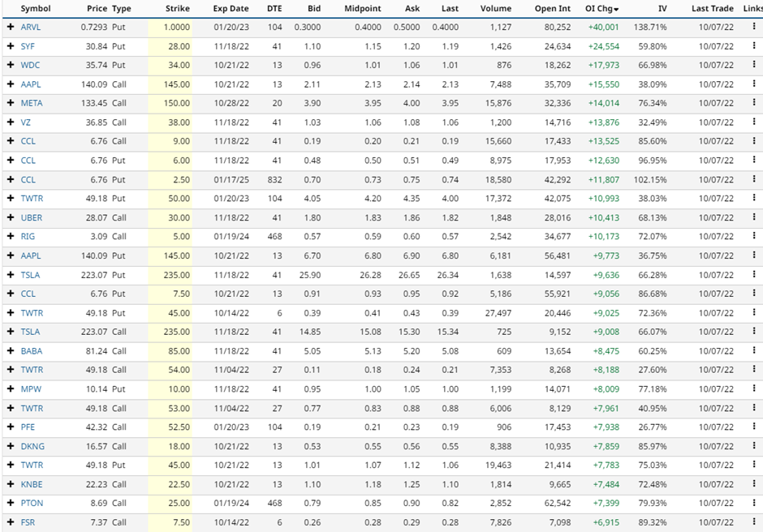Select the 27,497 volume cell
763x532 pixels.
pos(498,313)
